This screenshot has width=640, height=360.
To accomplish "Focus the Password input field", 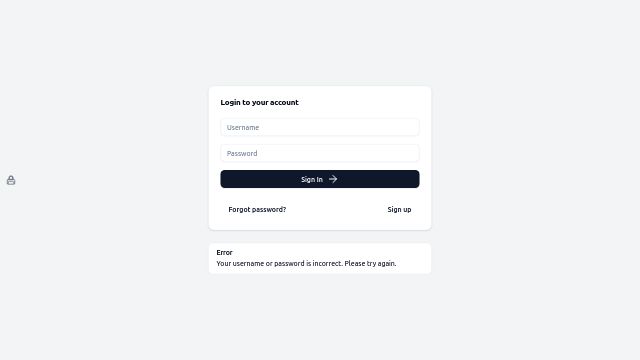I will 320,153.
